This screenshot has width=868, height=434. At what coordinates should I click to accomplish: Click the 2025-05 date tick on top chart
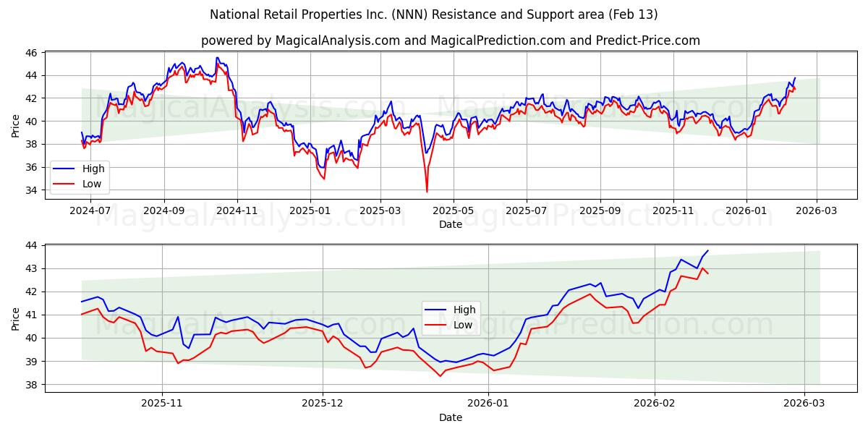coord(454,210)
